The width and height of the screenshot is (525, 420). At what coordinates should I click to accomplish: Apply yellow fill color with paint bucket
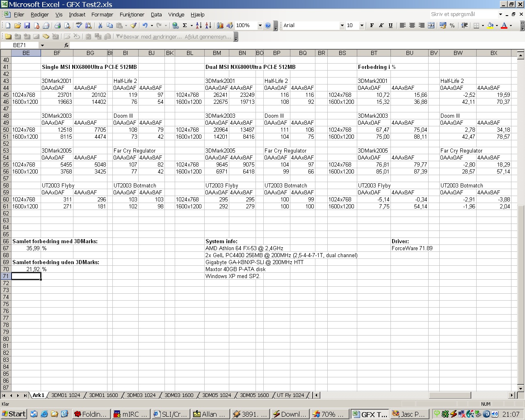coord(490,25)
